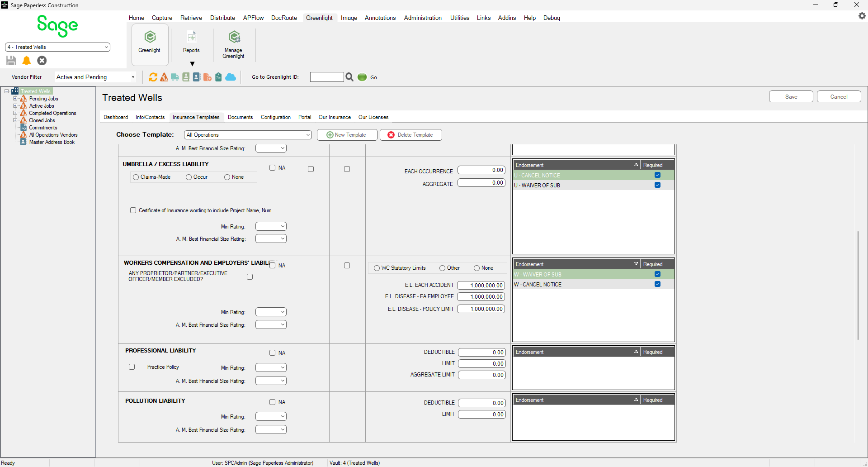Toggle Certificate of Insurance wording checkbox

click(x=133, y=210)
